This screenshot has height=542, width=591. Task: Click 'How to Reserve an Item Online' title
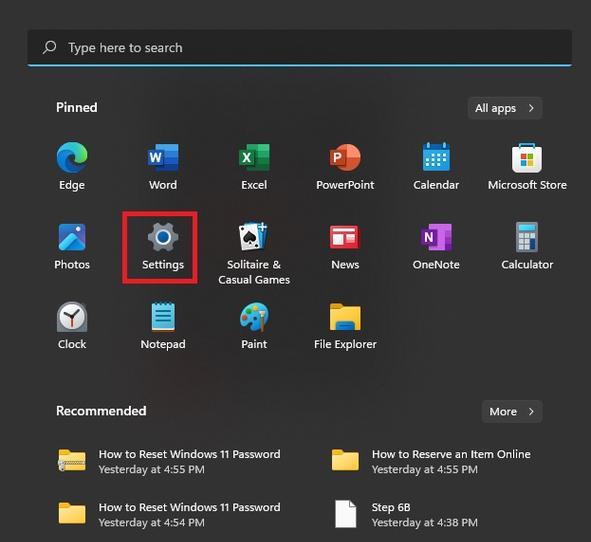[451, 454]
